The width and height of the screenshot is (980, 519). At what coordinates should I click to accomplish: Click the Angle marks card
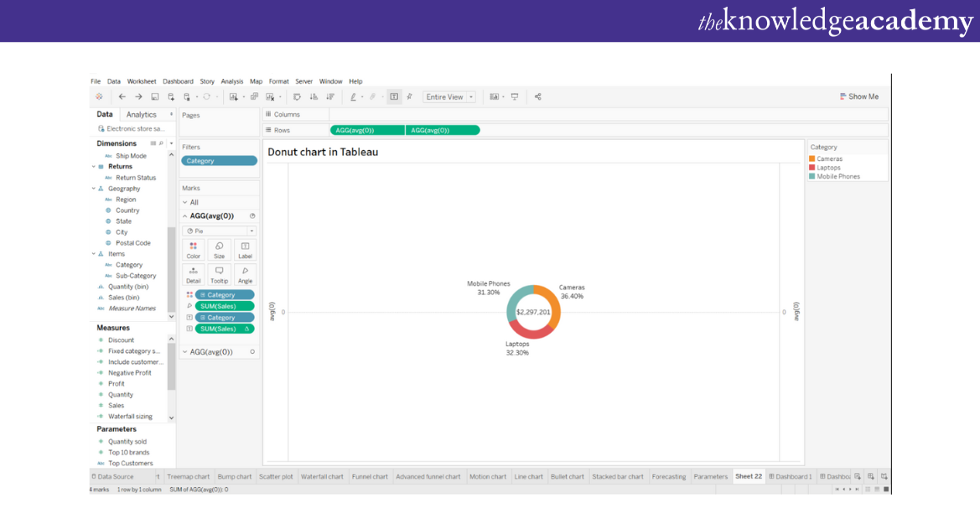pyautogui.click(x=245, y=274)
